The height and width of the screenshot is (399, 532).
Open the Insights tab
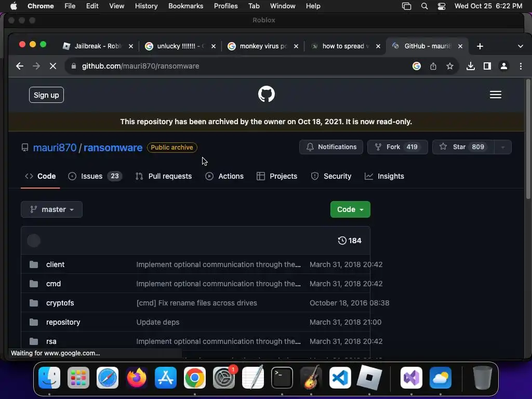pyautogui.click(x=384, y=176)
